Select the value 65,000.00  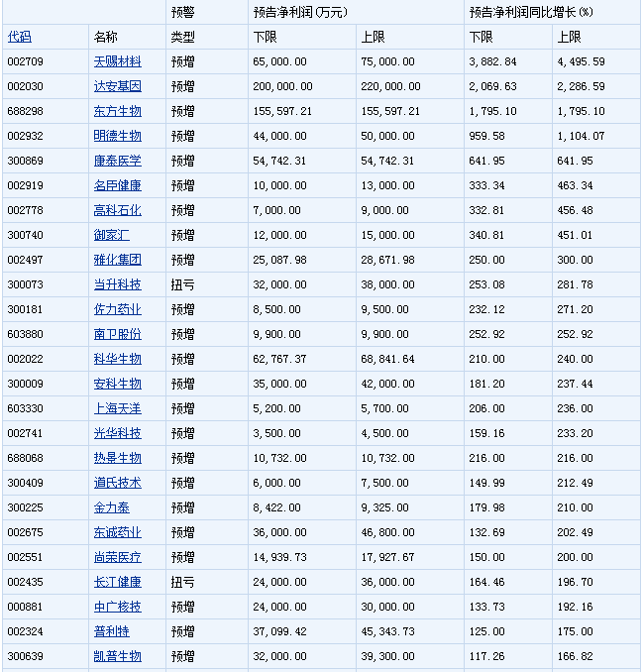click(x=279, y=61)
